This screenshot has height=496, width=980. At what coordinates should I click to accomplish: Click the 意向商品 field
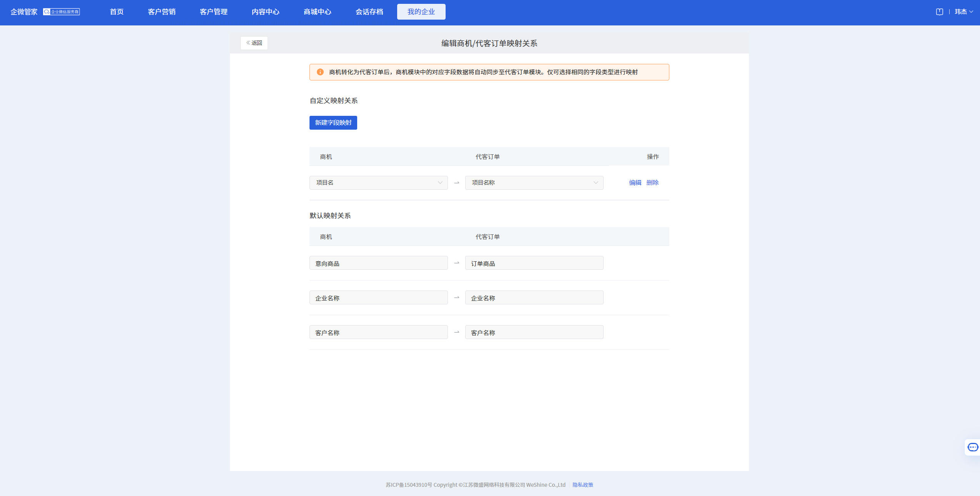point(379,263)
